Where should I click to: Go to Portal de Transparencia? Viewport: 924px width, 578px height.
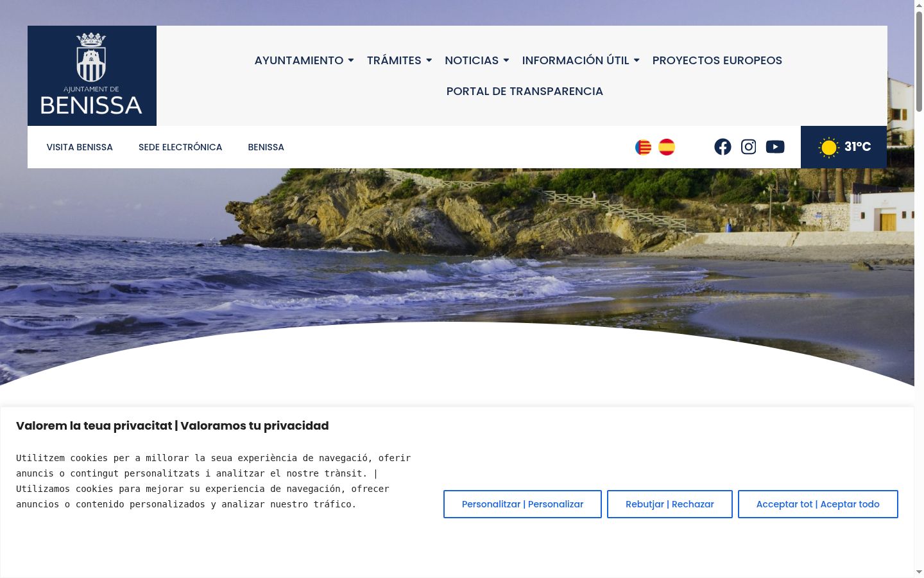tap(525, 91)
